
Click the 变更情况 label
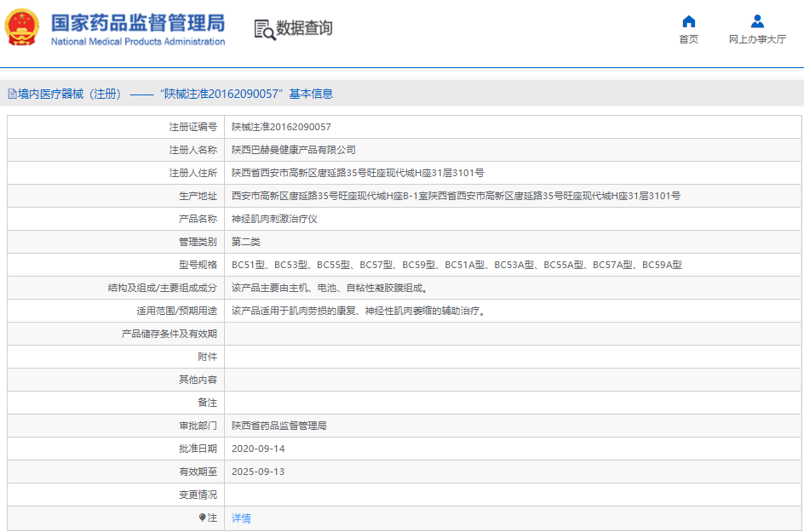[x=198, y=495]
